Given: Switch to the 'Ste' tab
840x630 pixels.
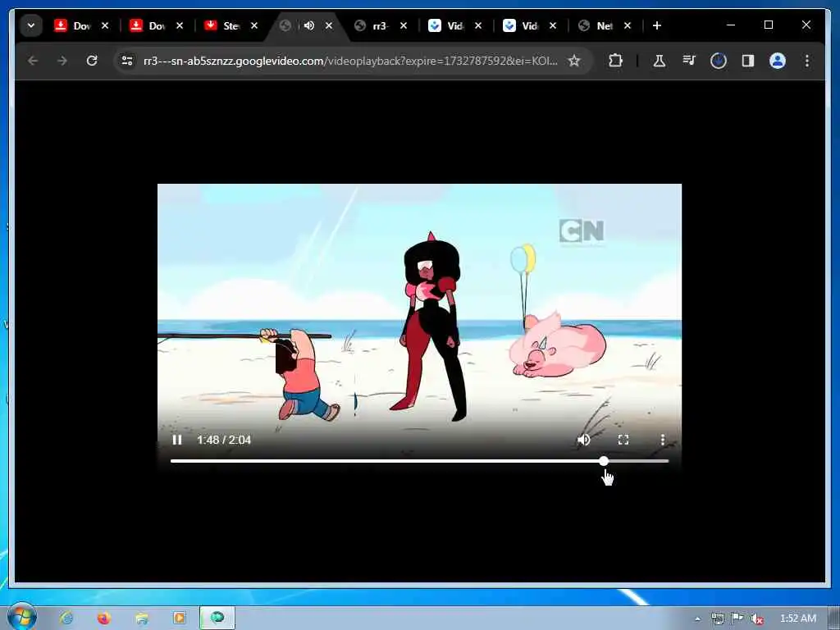Looking at the screenshot, I should (x=224, y=25).
